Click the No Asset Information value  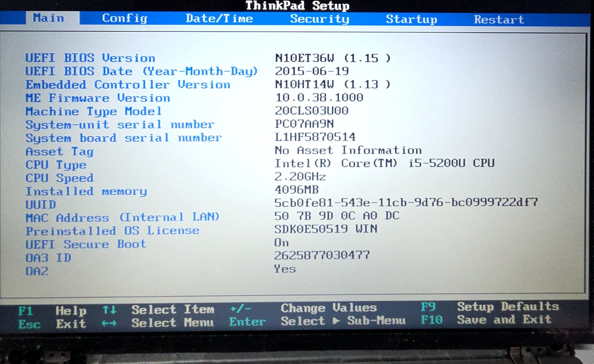[348, 150]
